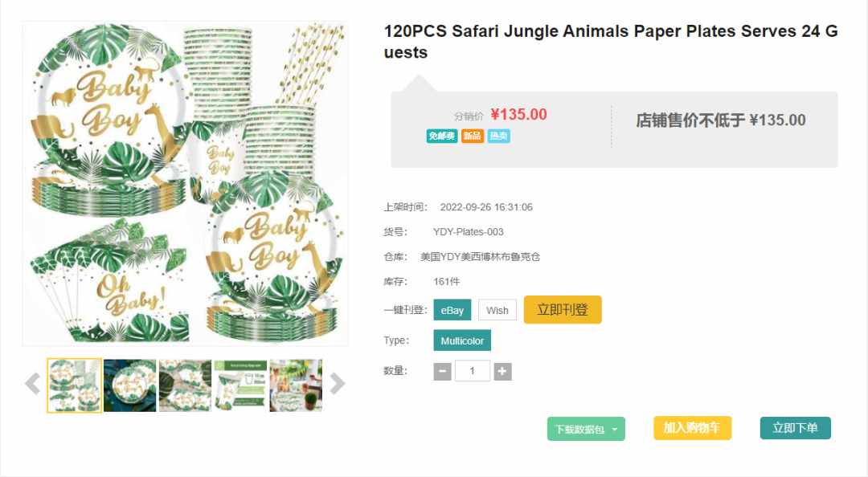The image size is (868, 477).
Task: Open the 下载数据包 download dropdown
Action: [586, 429]
